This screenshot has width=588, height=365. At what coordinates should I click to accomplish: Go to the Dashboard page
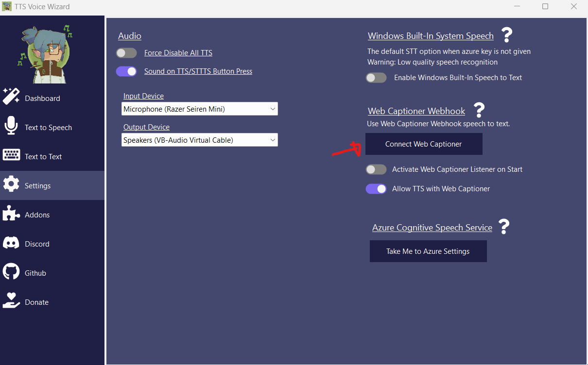(x=52, y=98)
